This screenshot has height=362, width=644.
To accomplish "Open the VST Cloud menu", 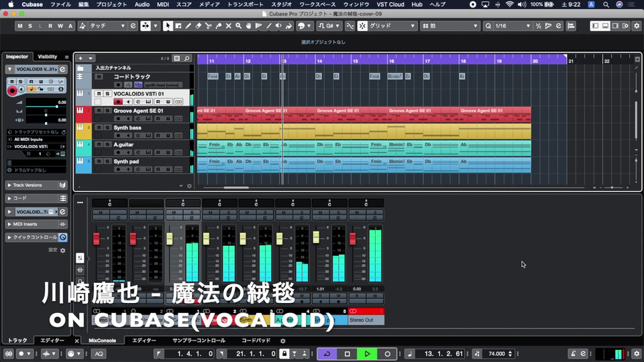I will [390, 5].
